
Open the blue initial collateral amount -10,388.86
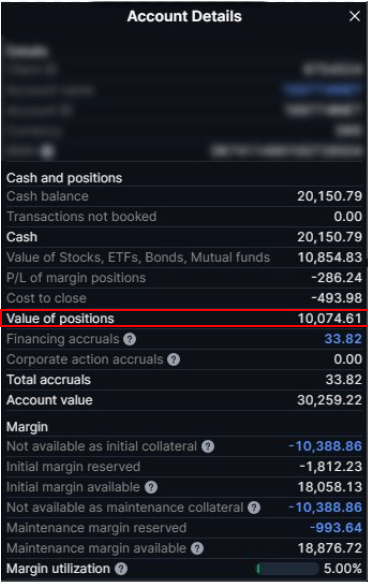click(325, 446)
